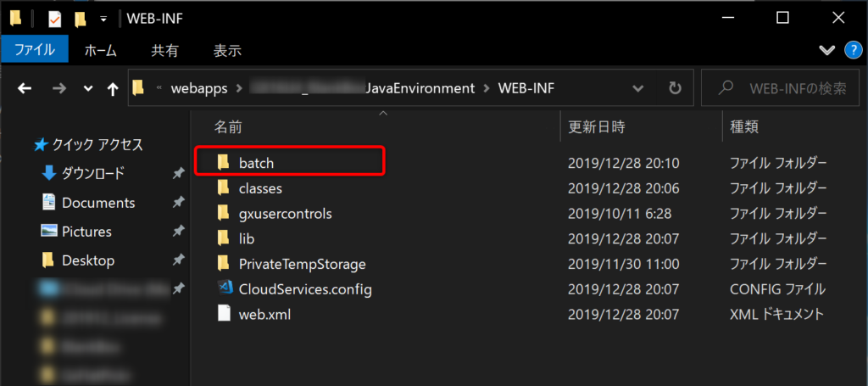Open the address bar history dropdown
The width and height of the screenshot is (868, 386).
click(x=637, y=88)
